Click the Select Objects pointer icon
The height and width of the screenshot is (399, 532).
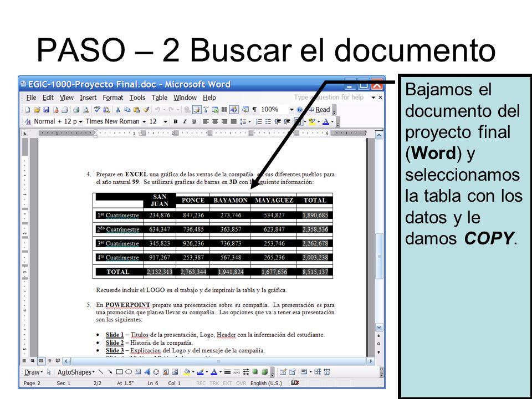pos(49,372)
